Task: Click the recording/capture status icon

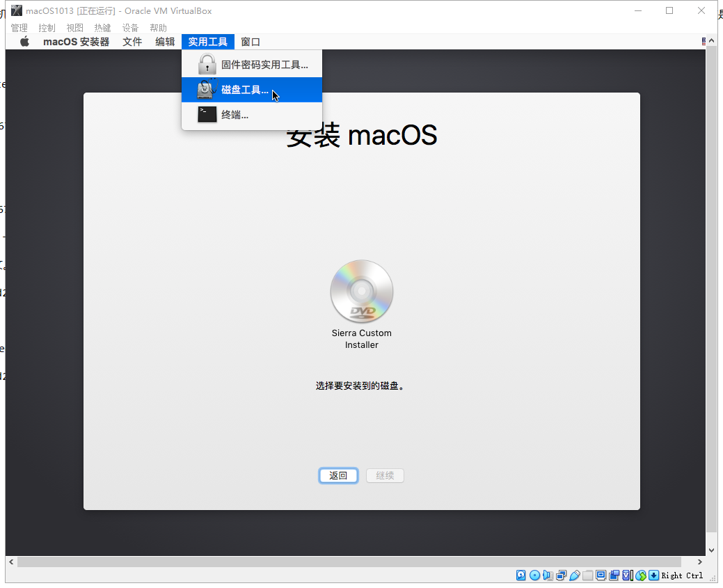Action: click(x=614, y=575)
